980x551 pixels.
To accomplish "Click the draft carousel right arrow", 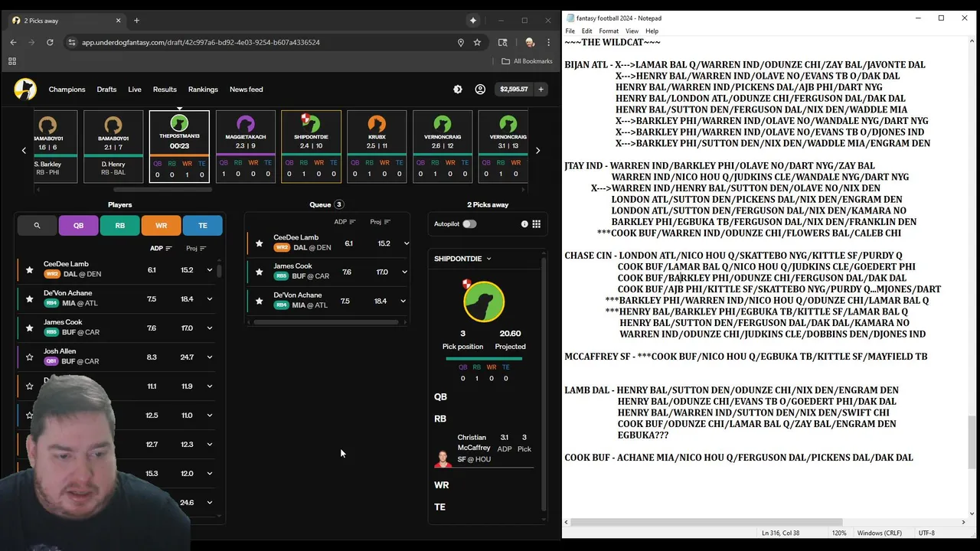I will [x=537, y=151].
